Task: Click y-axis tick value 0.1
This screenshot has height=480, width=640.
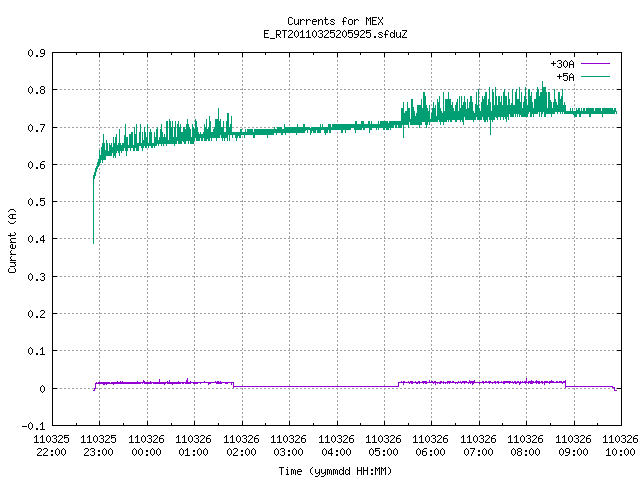Action: 37,351
